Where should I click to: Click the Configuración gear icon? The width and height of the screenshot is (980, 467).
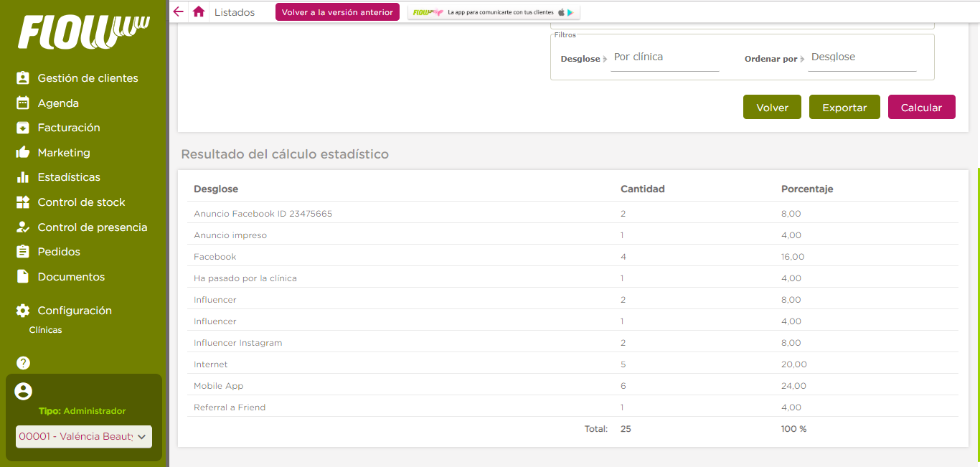click(x=23, y=311)
